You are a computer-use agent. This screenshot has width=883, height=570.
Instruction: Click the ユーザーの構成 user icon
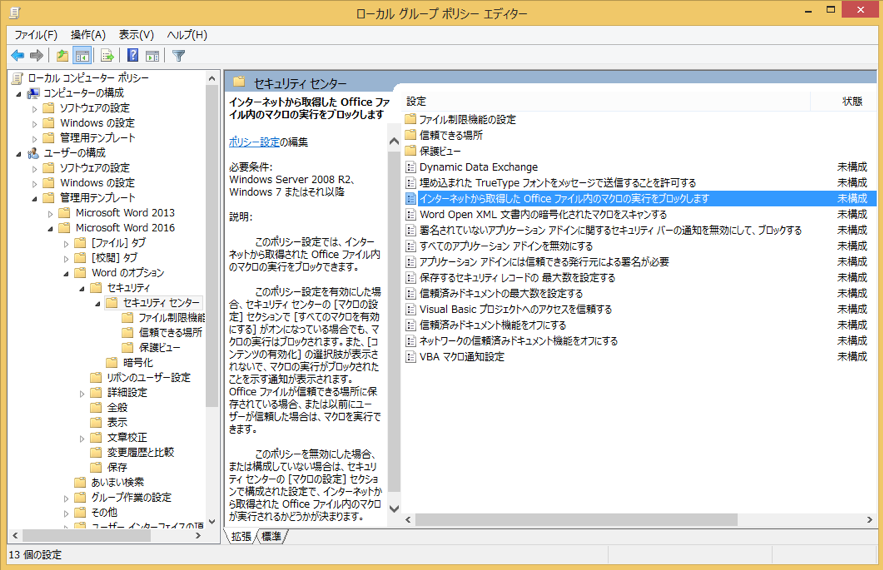(34, 153)
